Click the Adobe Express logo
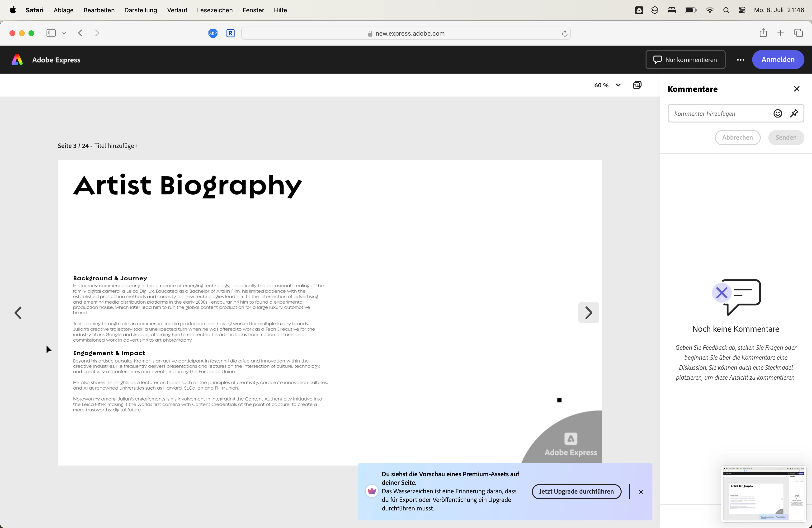 click(17, 60)
